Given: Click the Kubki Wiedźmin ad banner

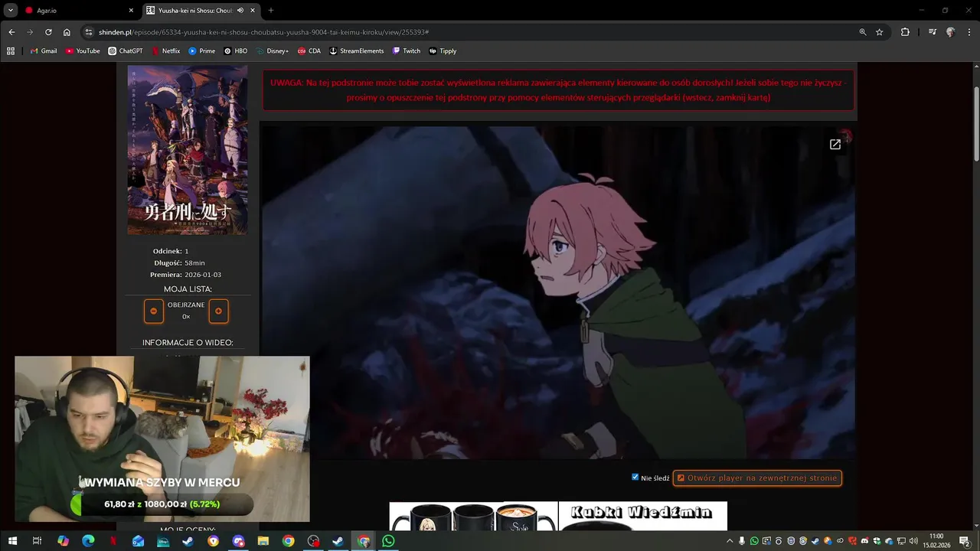Looking at the screenshot, I should 642,516.
